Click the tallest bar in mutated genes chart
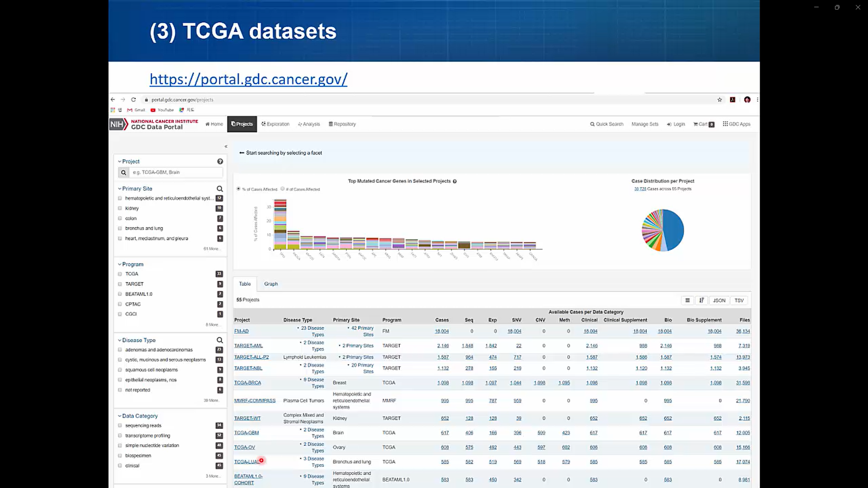The height and width of the screenshot is (488, 868). 280,224
